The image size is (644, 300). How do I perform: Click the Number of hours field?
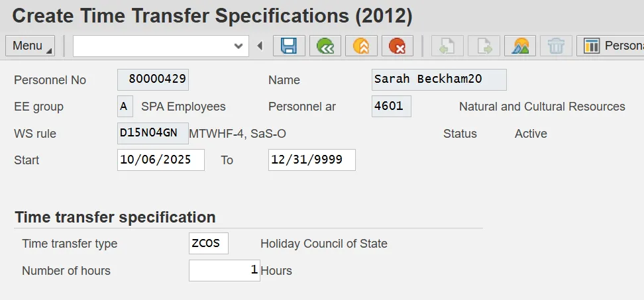224,270
